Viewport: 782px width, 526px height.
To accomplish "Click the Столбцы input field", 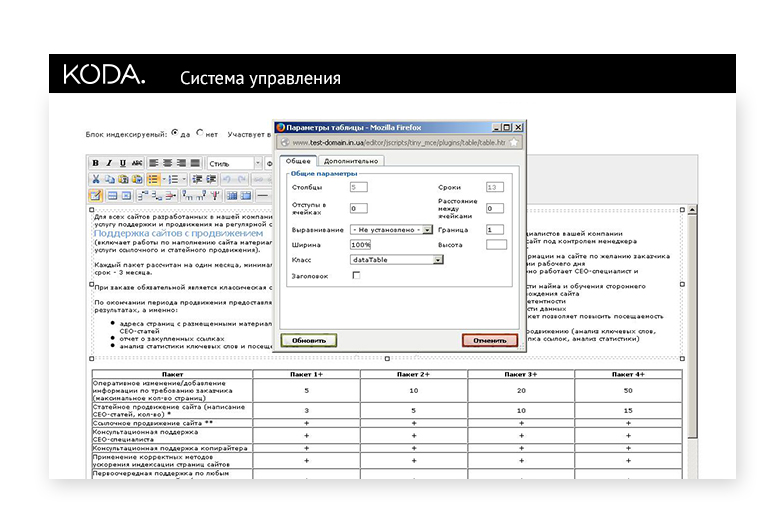I will 359,187.
